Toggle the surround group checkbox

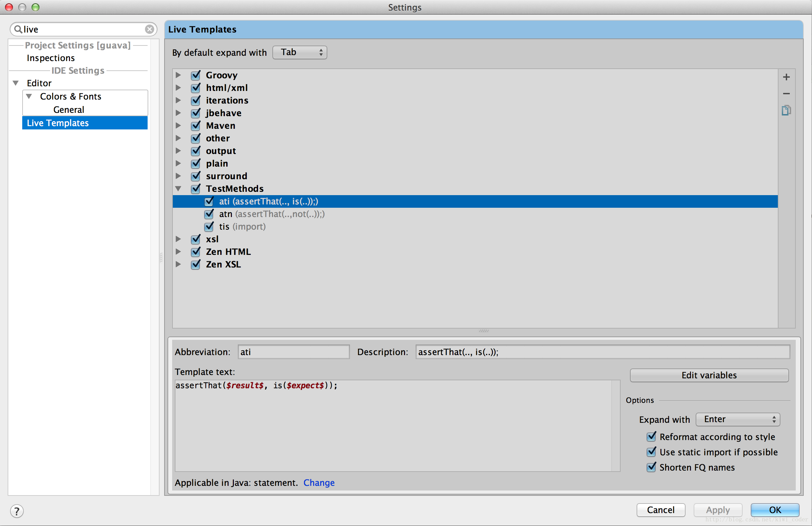click(196, 176)
